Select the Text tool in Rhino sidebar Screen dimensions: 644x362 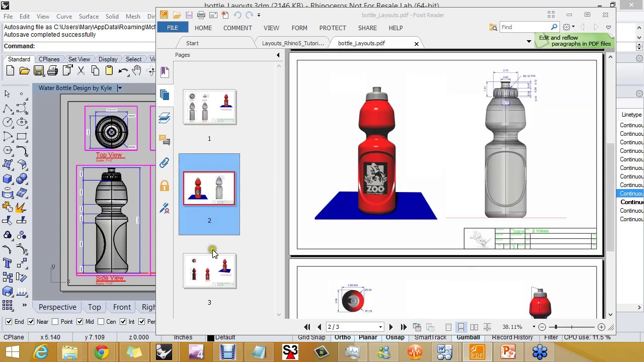pos(8,263)
